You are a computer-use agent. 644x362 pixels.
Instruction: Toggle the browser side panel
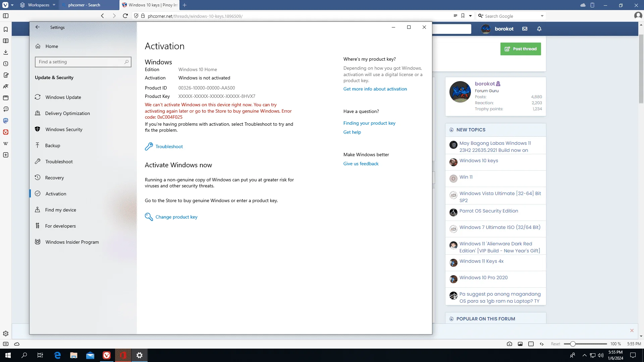pyautogui.click(x=6, y=16)
